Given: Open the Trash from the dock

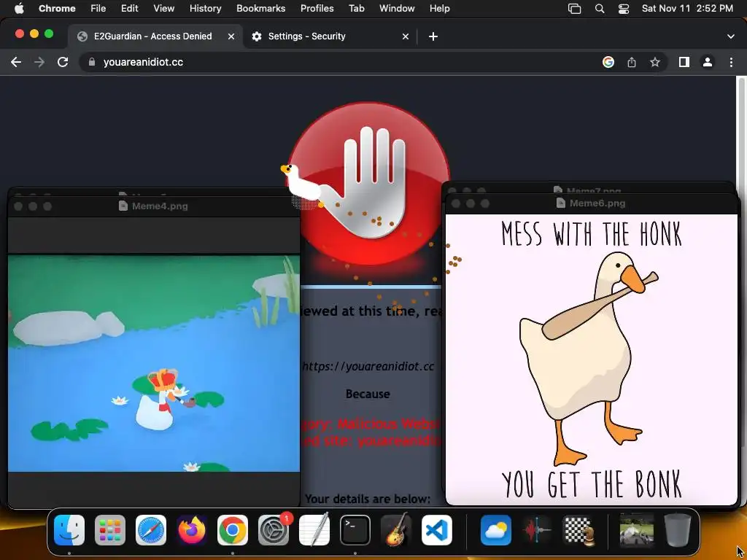Looking at the screenshot, I should click(678, 530).
